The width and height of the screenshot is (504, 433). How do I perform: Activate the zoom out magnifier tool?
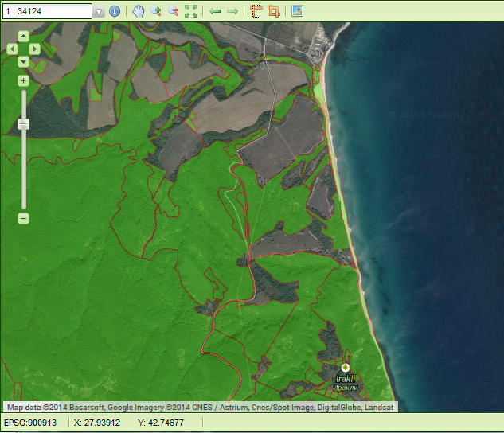173,11
